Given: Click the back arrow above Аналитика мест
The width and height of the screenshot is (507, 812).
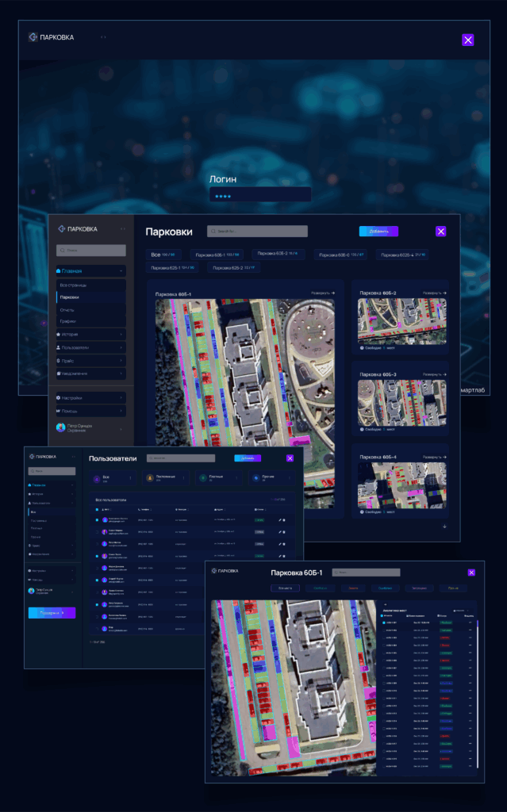Looking at the screenshot, I should (385, 604).
